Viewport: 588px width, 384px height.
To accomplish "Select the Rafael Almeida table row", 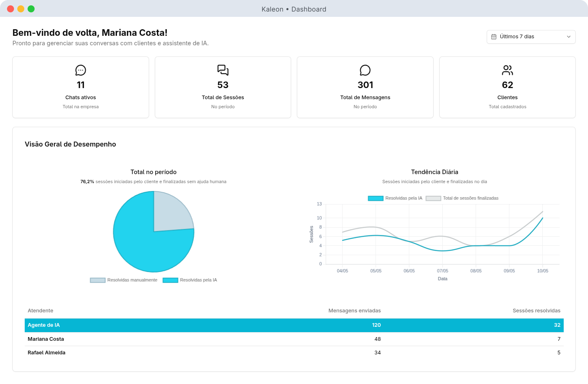I will click(x=294, y=353).
